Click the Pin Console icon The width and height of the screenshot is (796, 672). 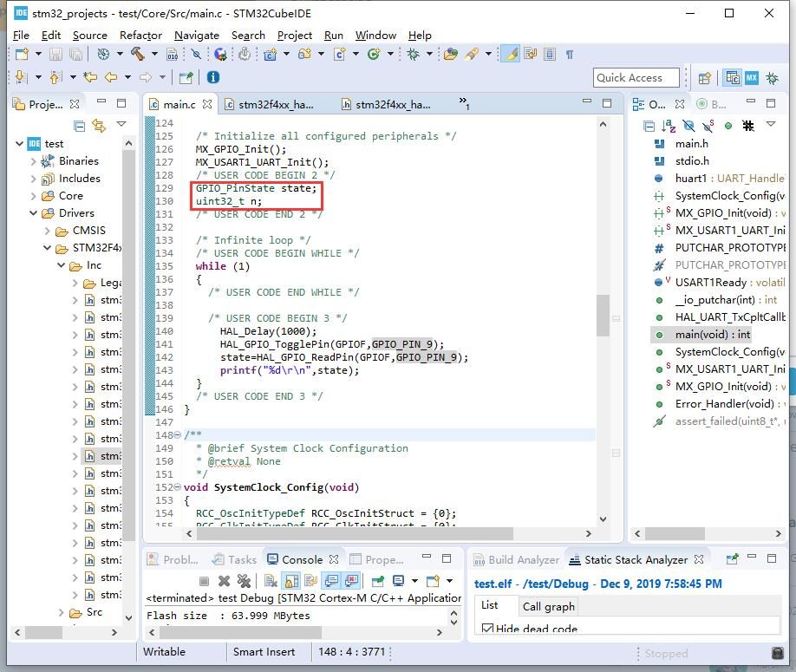point(378,581)
